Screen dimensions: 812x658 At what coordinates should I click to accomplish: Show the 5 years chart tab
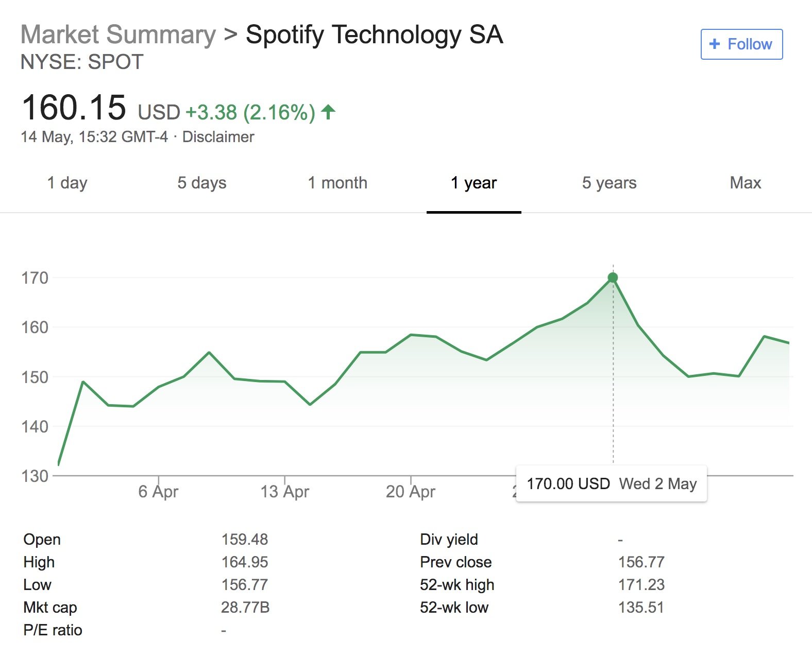(609, 183)
